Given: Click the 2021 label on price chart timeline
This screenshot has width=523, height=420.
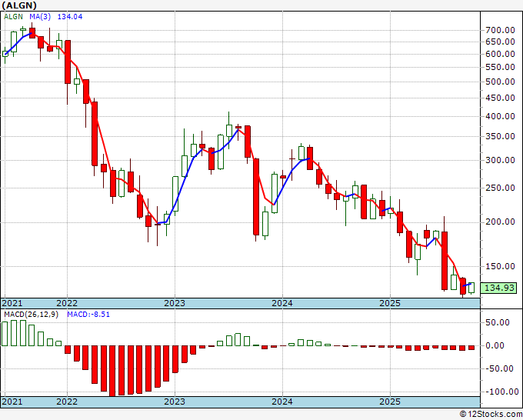Looking at the screenshot, I should coord(12,303).
